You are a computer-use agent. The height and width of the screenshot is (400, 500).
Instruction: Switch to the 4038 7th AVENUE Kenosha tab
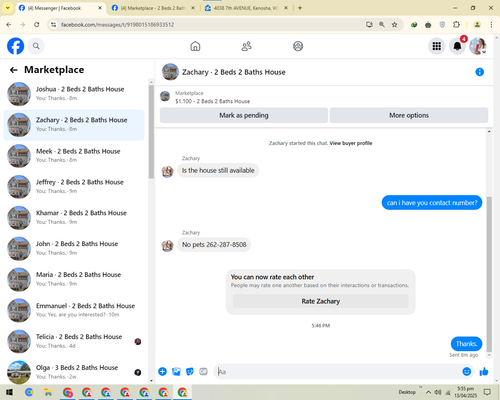246,8
